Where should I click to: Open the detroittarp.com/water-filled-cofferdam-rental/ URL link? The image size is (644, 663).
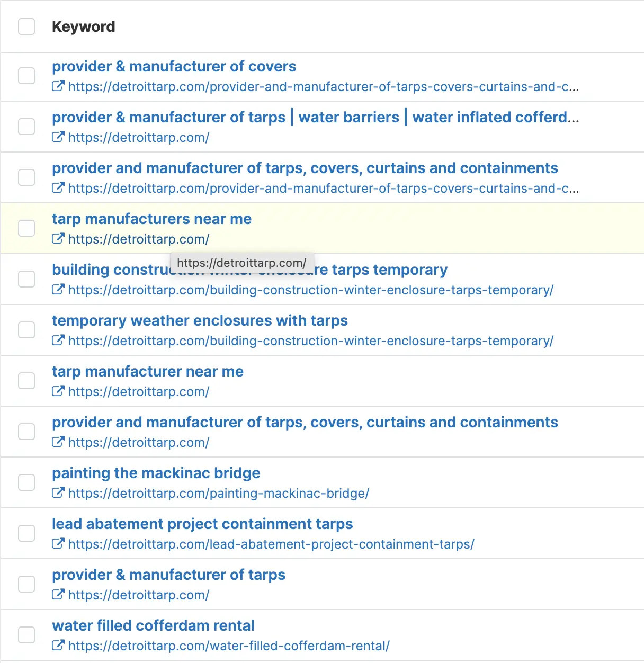tap(229, 646)
